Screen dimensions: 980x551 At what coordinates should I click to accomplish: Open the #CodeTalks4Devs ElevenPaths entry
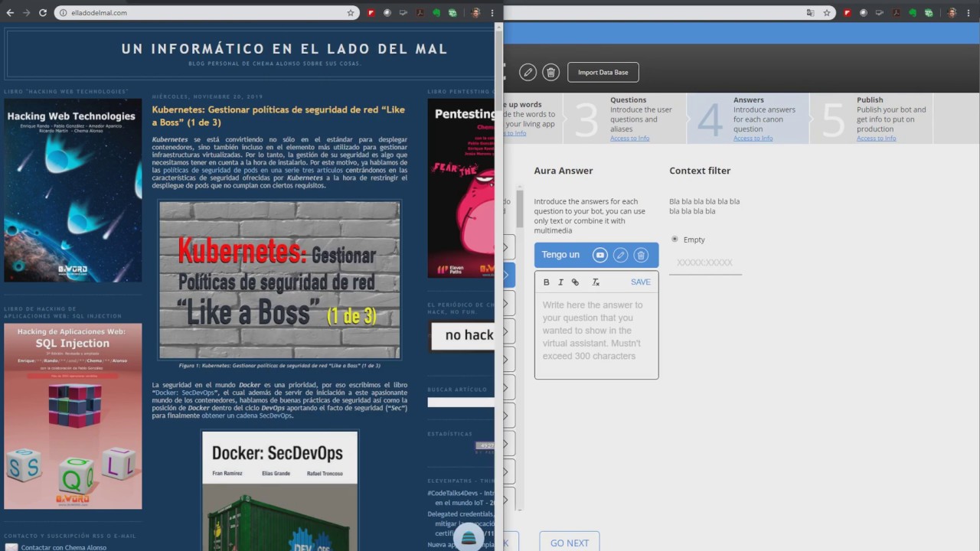point(461,497)
